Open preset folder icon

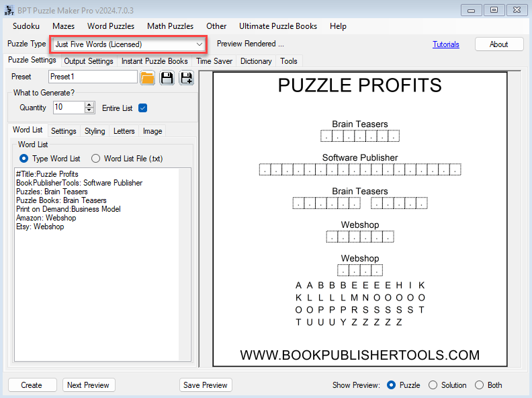click(x=148, y=77)
